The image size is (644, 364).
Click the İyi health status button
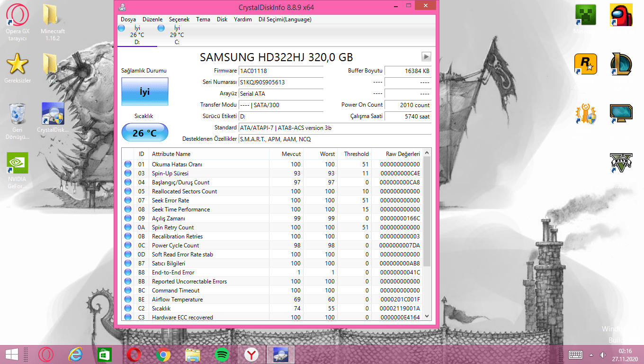click(x=145, y=91)
